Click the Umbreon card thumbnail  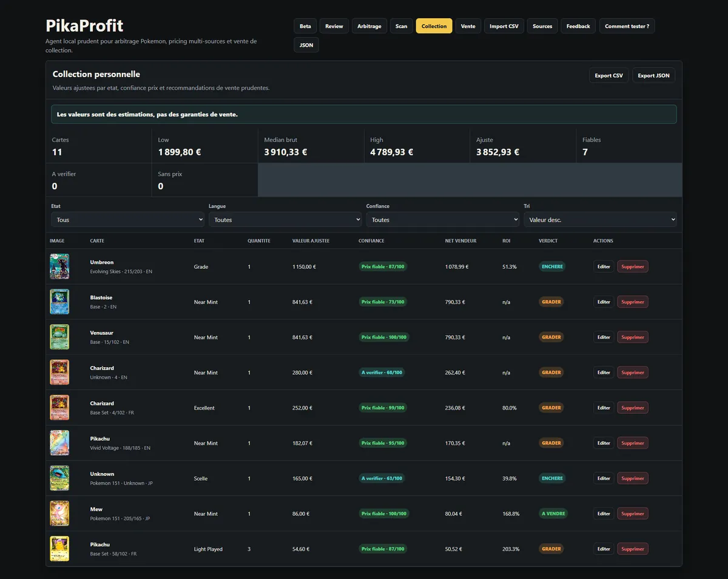tap(59, 266)
